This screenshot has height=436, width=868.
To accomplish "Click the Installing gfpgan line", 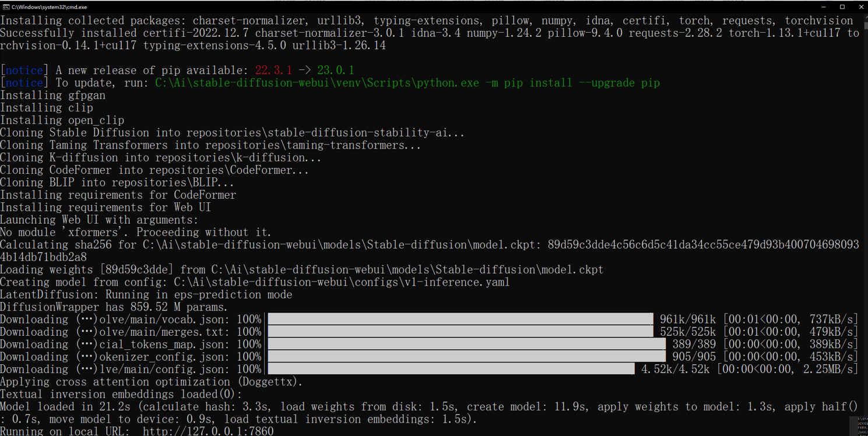I will 53,96.
